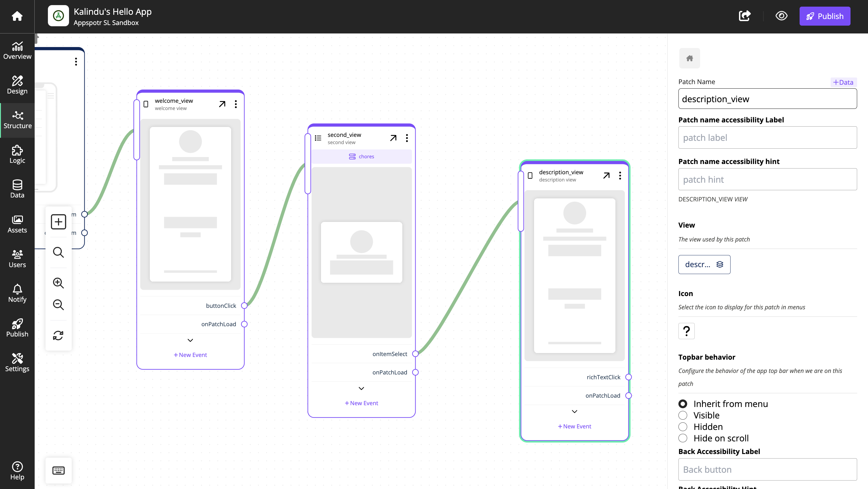The width and height of the screenshot is (868, 489).
Task: Click the Structure panel icon
Action: click(x=17, y=120)
